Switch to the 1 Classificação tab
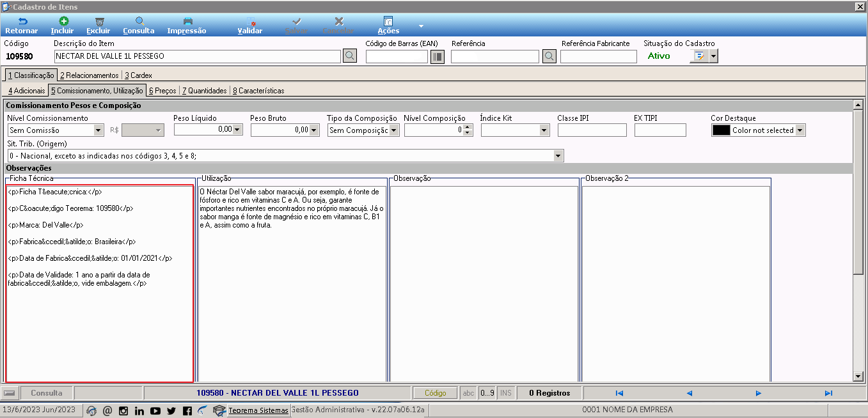 pos(31,75)
